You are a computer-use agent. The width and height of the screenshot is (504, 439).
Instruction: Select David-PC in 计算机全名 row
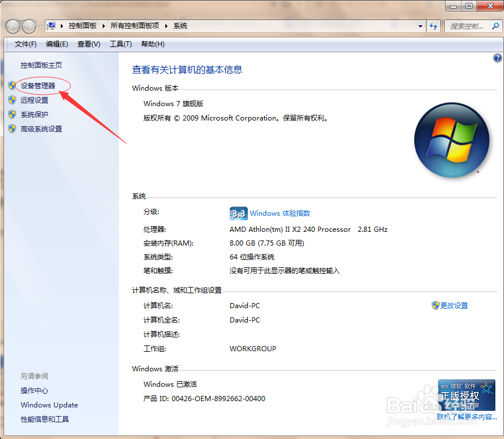tap(245, 320)
